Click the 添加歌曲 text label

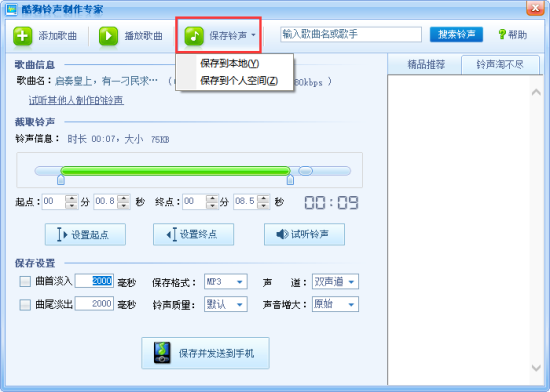58,36
